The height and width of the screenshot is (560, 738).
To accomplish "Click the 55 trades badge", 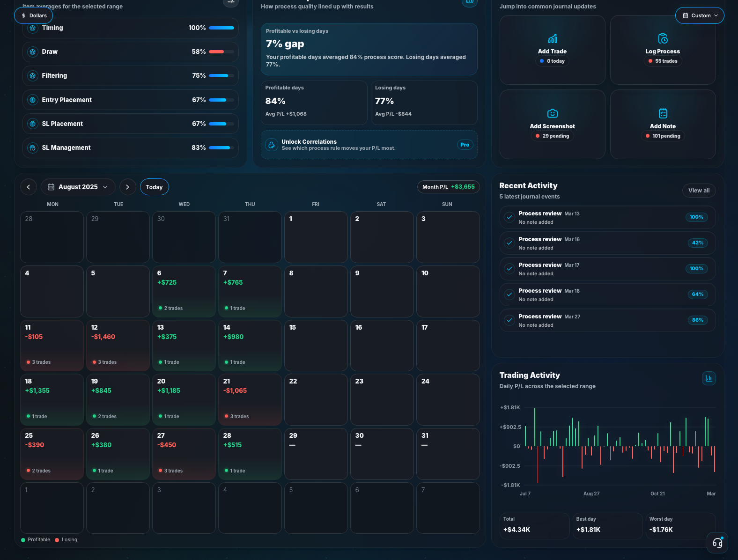I will 663,61.
